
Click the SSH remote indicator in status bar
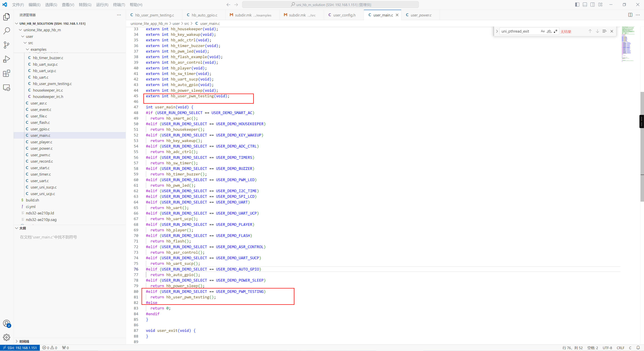coord(20,348)
